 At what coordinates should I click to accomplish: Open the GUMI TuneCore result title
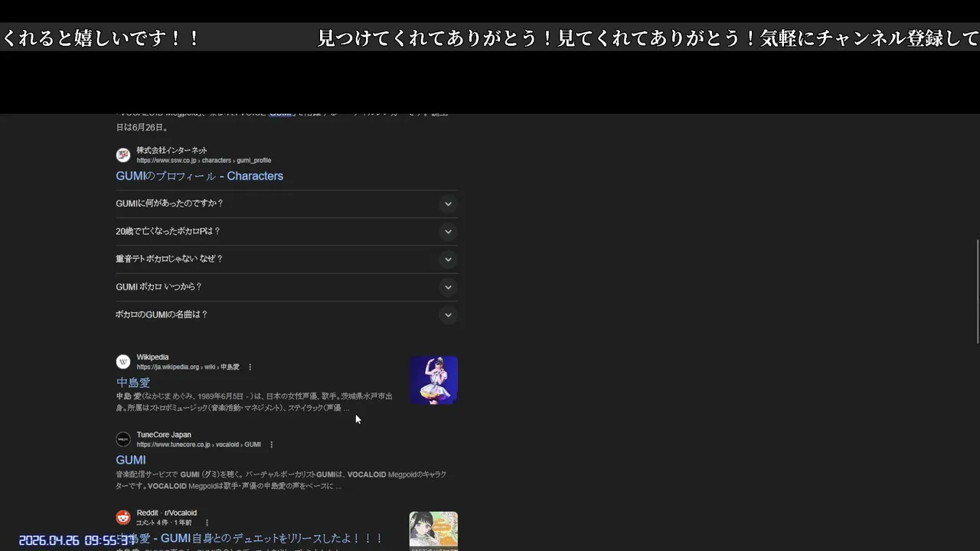pos(131,460)
